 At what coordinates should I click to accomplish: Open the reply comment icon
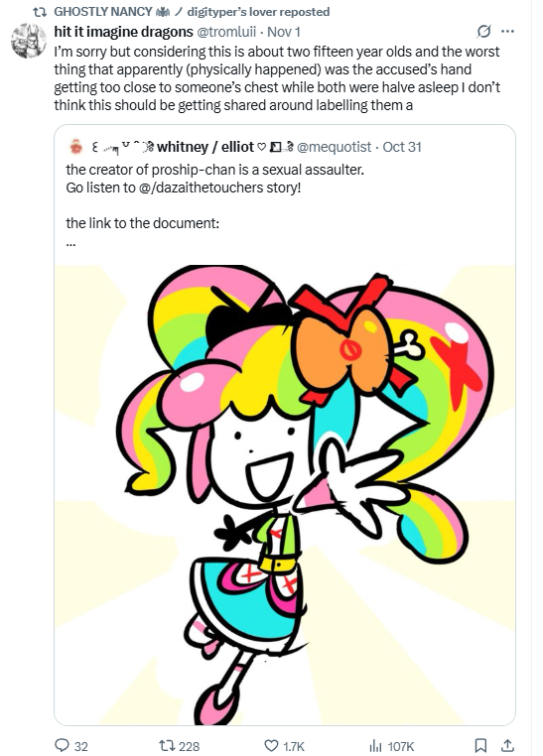62,745
